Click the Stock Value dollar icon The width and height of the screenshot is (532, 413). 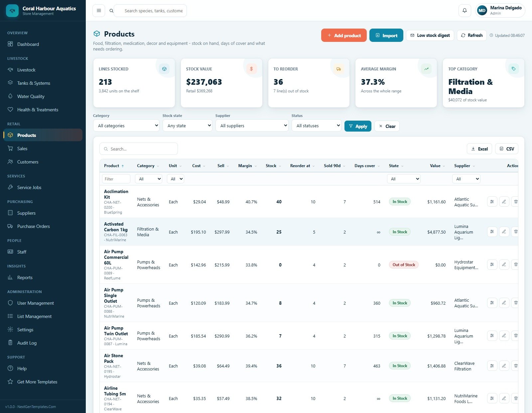[251, 69]
